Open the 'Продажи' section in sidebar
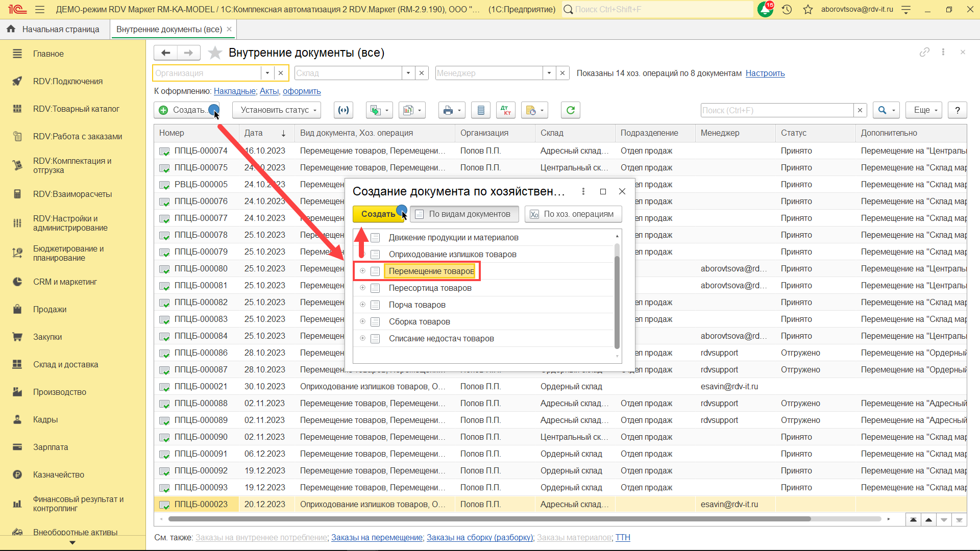Image resolution: width=980 pixels, height=551 pixels. 50,309
